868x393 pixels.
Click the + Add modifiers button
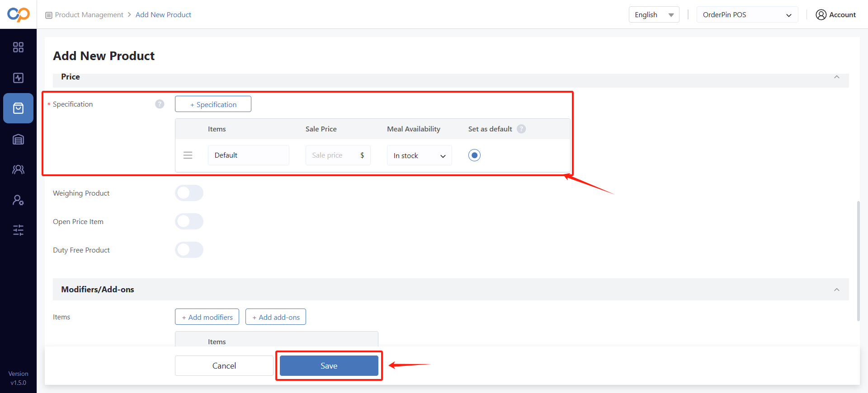pyautogui.click(x=207, y=317)
